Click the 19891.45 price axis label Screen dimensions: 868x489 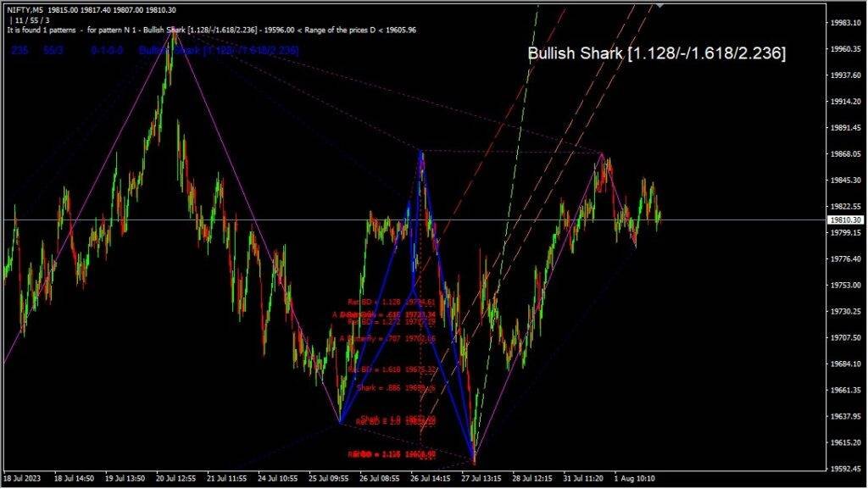coord(845,127)
